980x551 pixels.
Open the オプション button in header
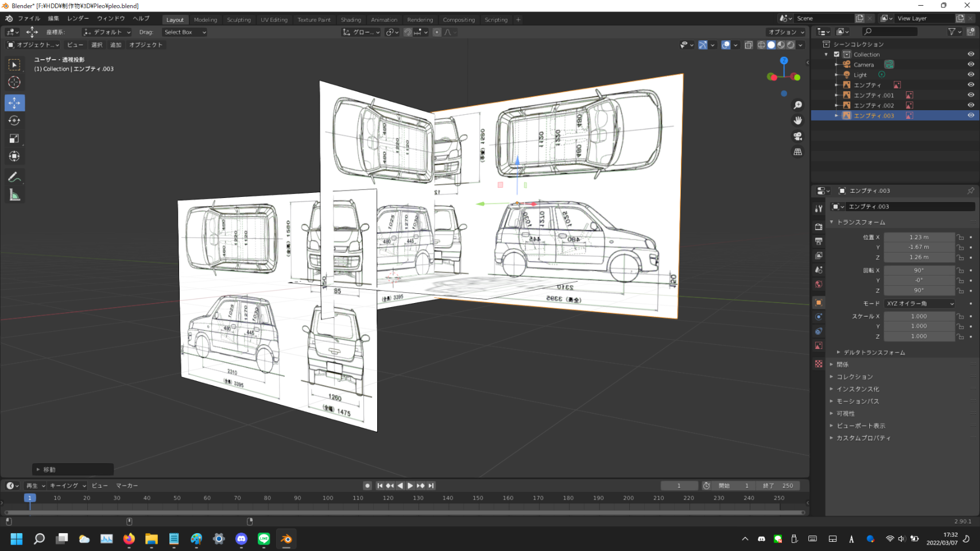tap(785, 32)
